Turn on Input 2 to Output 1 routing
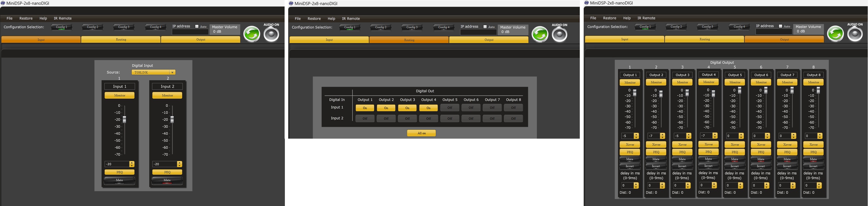Viewport: 868px width, 206px height. tap(365, 119)
